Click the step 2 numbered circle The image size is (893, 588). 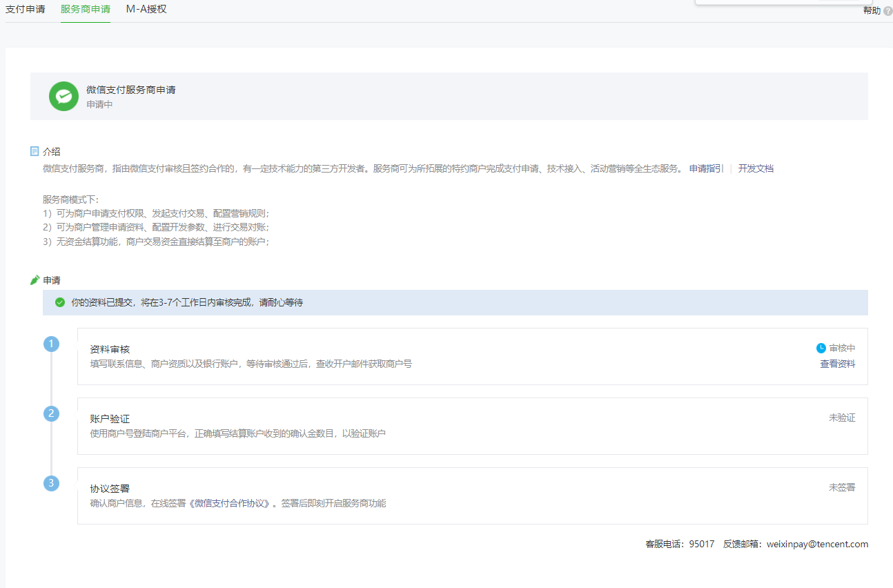(x=51, y=413)
